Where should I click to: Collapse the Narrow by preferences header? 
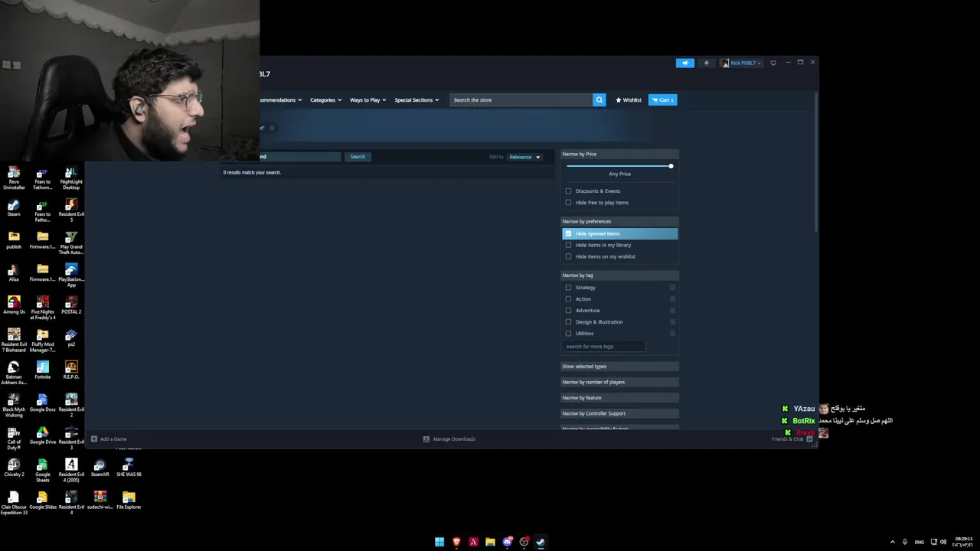tap(619, 221)
